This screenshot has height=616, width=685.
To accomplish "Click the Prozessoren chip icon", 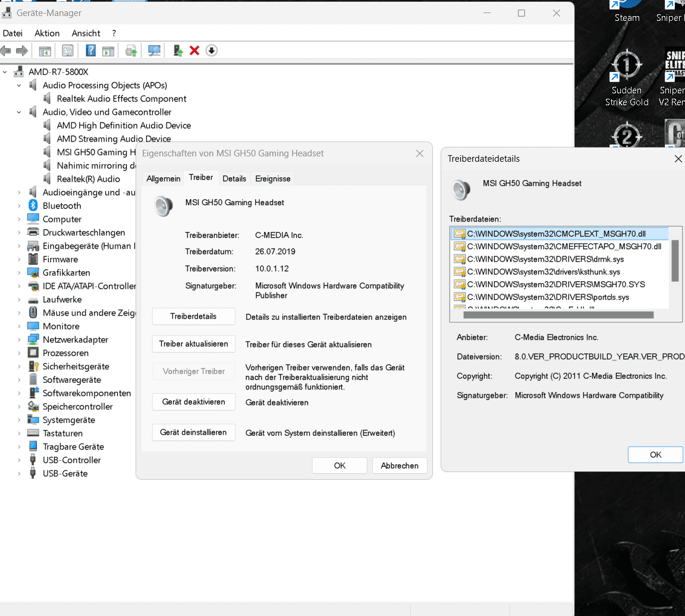I will pyautogui.click(x=33, y=353).
